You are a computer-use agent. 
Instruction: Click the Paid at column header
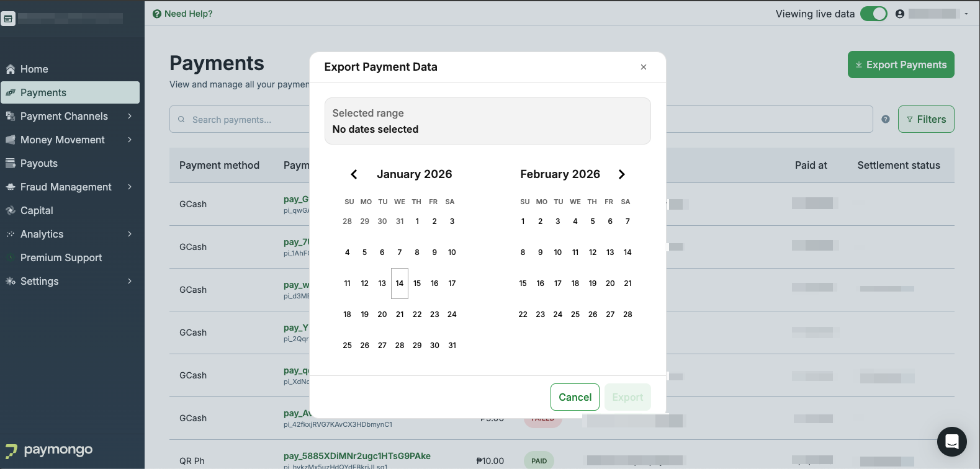[811, 165]
